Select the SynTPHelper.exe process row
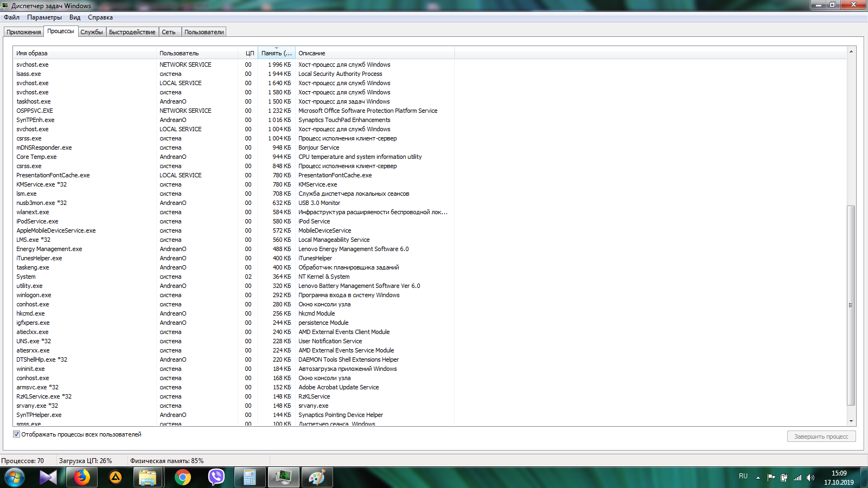The width and height of the screenshot is (868, 488). (x=233, y=415)
